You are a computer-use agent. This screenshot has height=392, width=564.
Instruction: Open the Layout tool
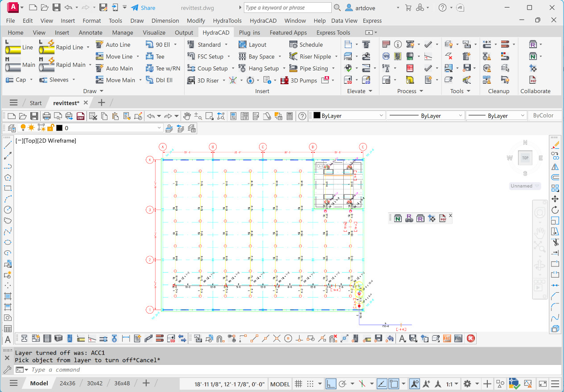(x=252, y=45)
